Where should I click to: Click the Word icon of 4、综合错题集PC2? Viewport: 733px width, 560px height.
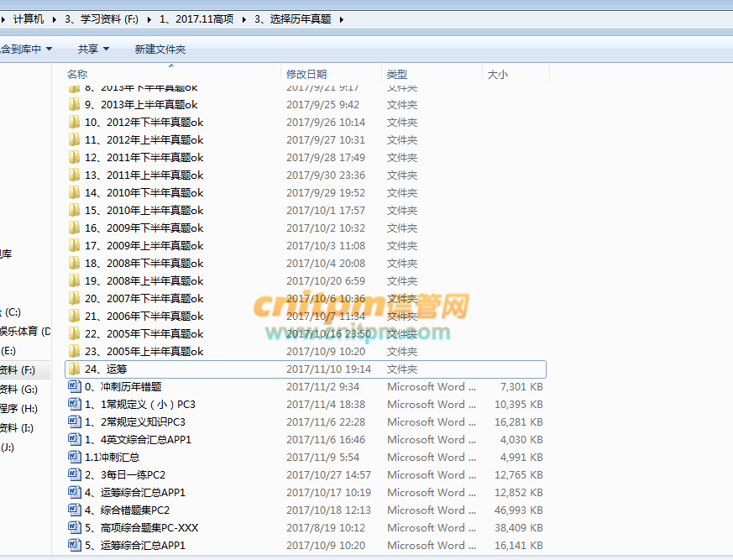(x=74, y=510)
